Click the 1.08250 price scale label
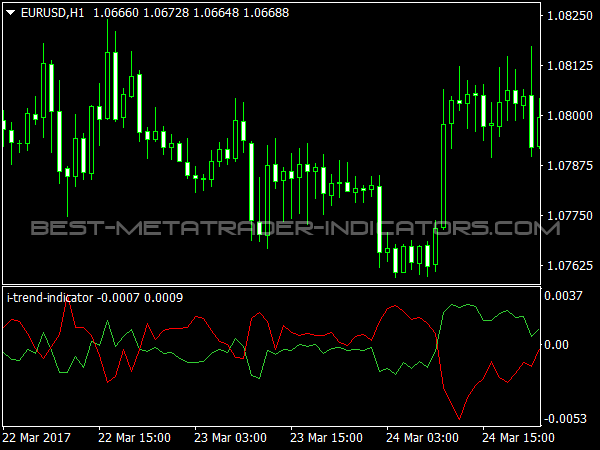Image resolution: width=600 pixels, height=450 pixels. [x=570, y=16]
